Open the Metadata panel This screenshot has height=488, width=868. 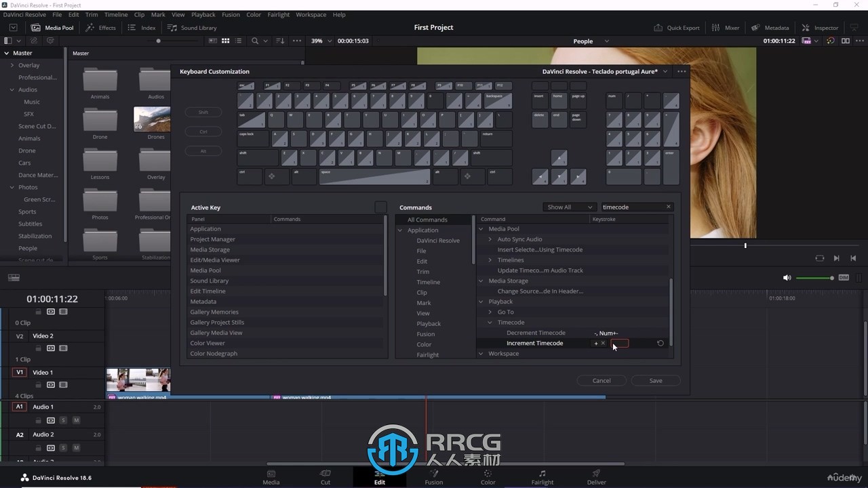(770, 28)
